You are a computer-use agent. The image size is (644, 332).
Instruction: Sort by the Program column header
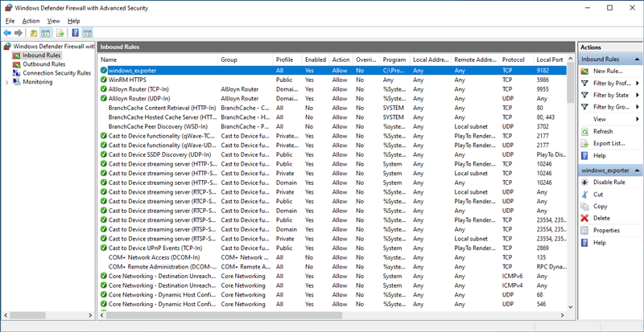[394, 59]
